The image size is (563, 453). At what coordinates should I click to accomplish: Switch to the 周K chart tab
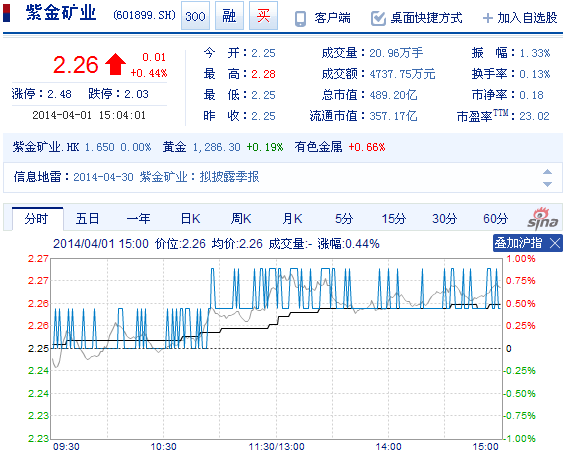coord(241,219)
